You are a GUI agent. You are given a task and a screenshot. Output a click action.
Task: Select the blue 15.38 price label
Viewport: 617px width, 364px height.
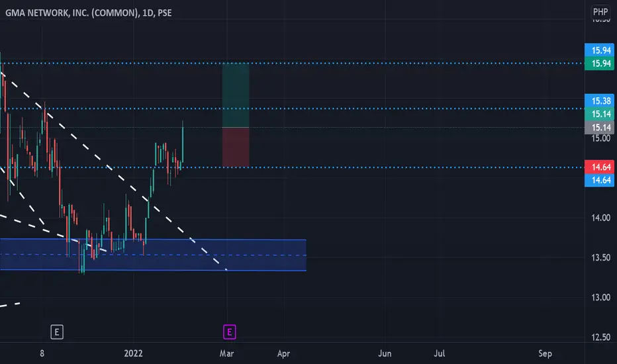pyautogui.click(x=600, y=101)
